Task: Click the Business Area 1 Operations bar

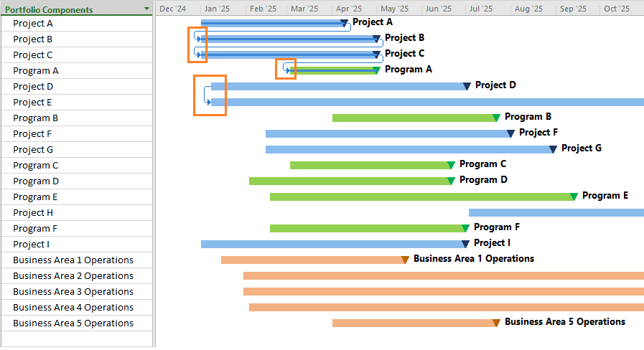Action: pos(312,260)
